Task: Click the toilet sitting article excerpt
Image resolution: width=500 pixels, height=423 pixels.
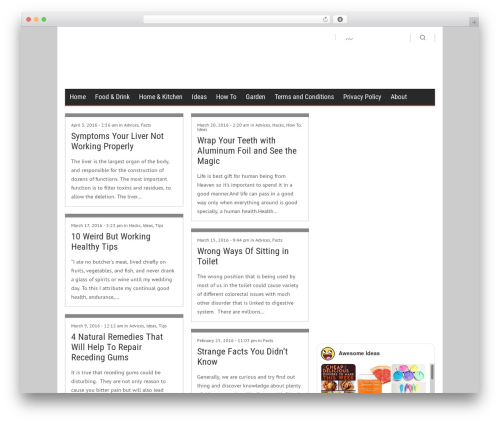Action: point(248,294)
